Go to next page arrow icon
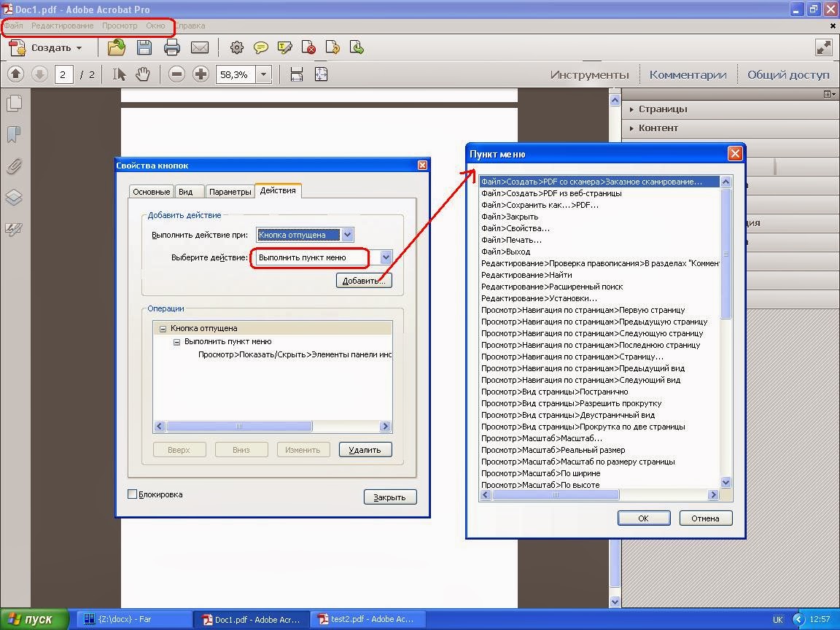 click(39, 74)
